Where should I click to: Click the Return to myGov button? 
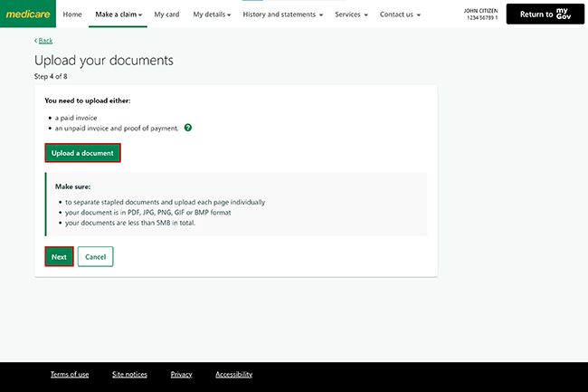pos(545,14)
